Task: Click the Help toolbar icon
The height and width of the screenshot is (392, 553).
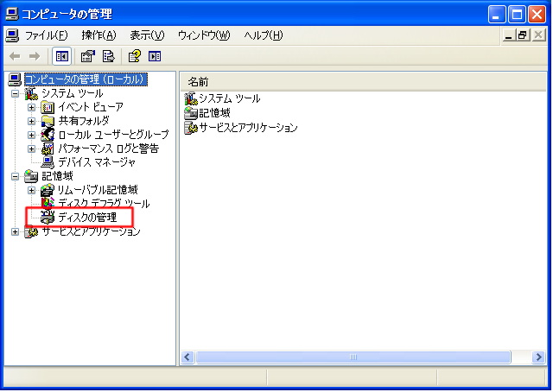Action: point(135,56)
